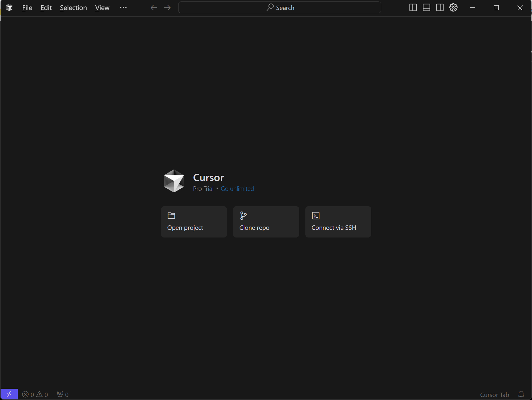Toggle the bottom panel layout icon

point(426,8)
